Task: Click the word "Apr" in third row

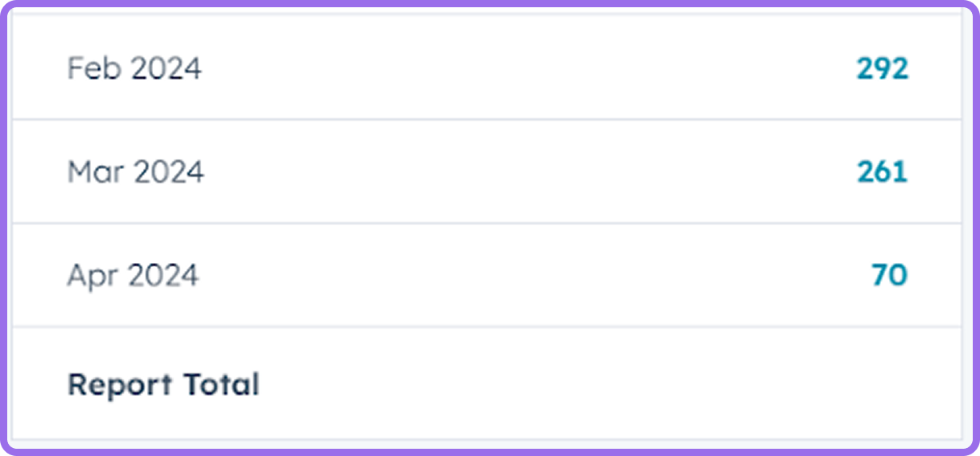Action: click(x=93, y=276)
